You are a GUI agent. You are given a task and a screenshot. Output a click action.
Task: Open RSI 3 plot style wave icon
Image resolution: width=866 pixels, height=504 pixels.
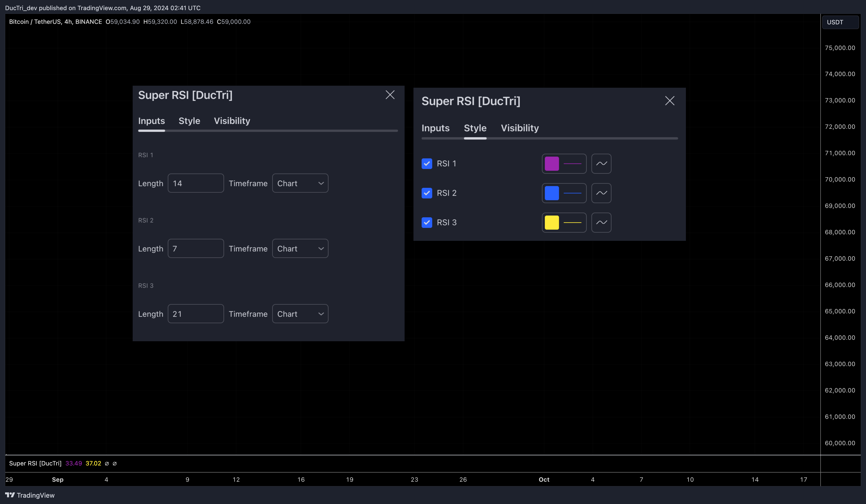[x=601, y=223]
